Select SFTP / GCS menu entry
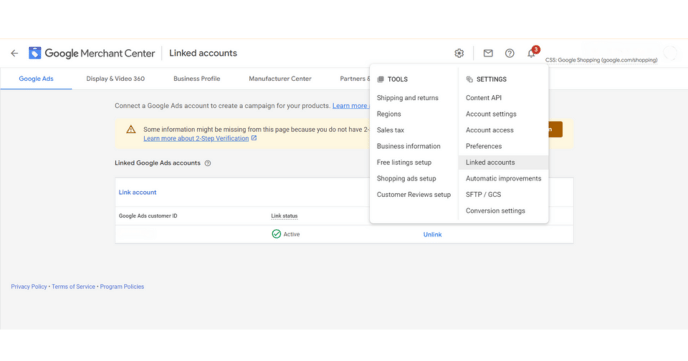Viewport: 688px width, 361px height. [483, 195]
